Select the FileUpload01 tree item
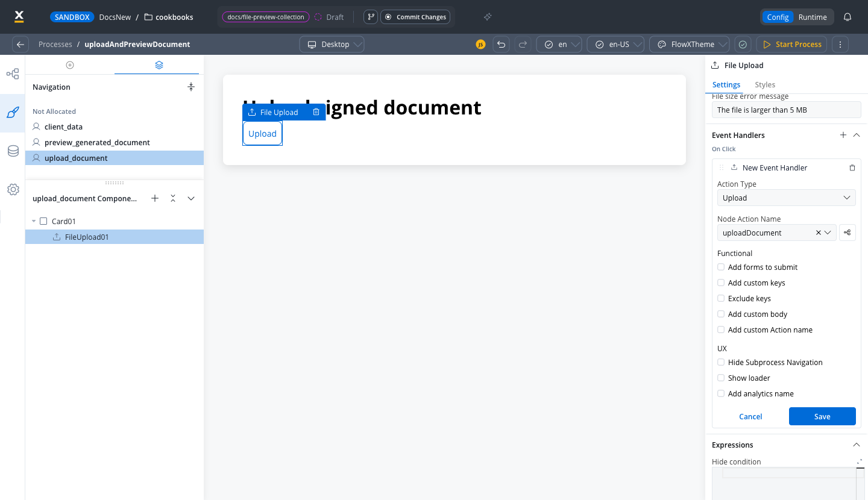 (x=115, y=237)
